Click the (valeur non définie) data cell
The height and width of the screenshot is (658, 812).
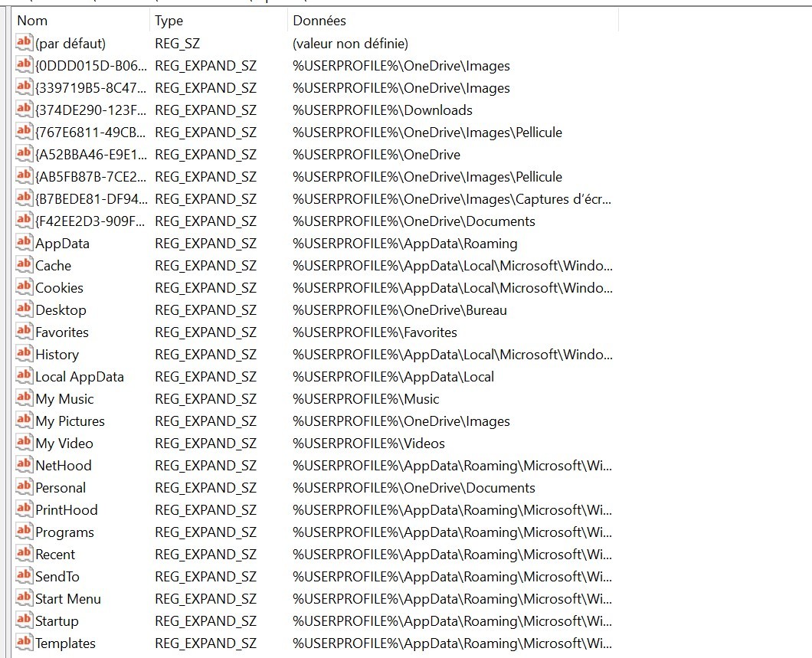[350, 44]
